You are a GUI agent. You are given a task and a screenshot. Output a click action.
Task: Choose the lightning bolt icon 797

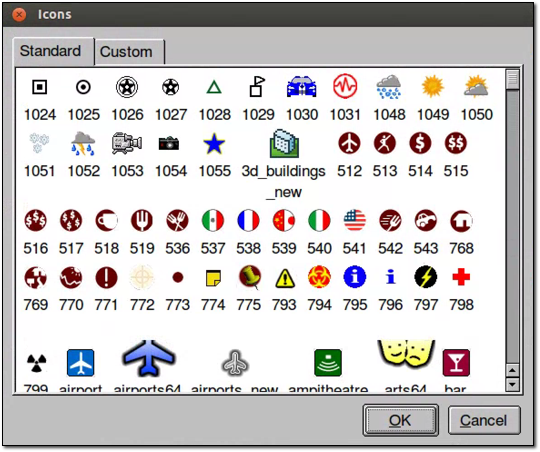click(x=426, y=277)
